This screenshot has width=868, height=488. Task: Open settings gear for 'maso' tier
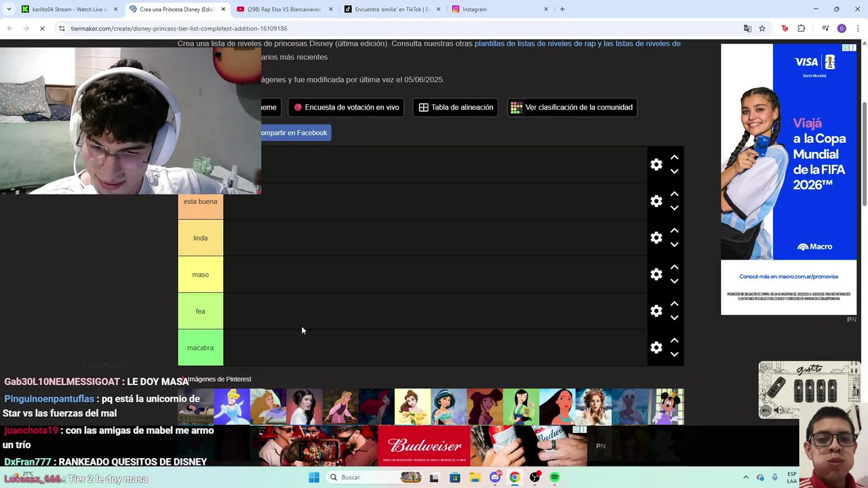coord(656,274)
